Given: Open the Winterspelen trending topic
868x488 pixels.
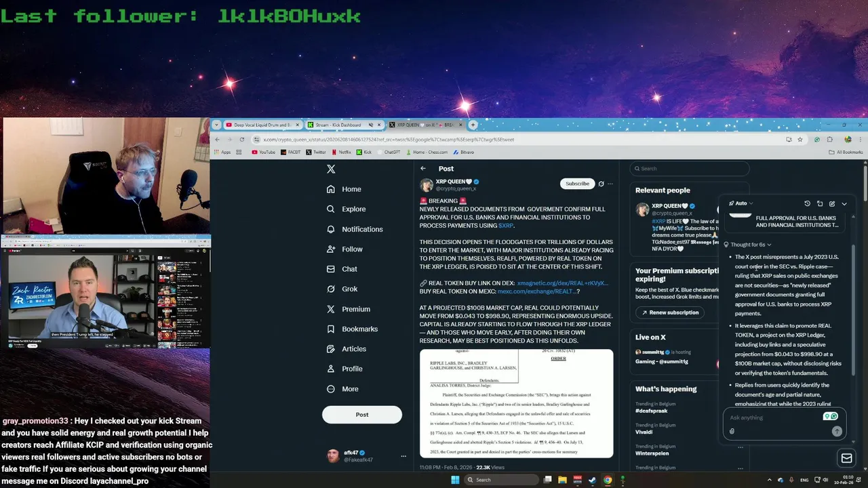Looking at the screenshot, I should (652, 453).
